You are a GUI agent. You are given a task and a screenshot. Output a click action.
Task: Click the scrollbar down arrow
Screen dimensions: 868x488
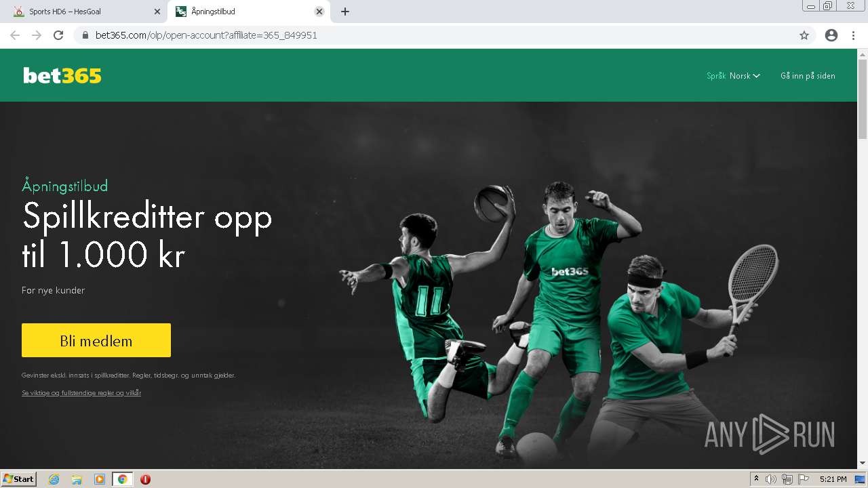point(863,463)
